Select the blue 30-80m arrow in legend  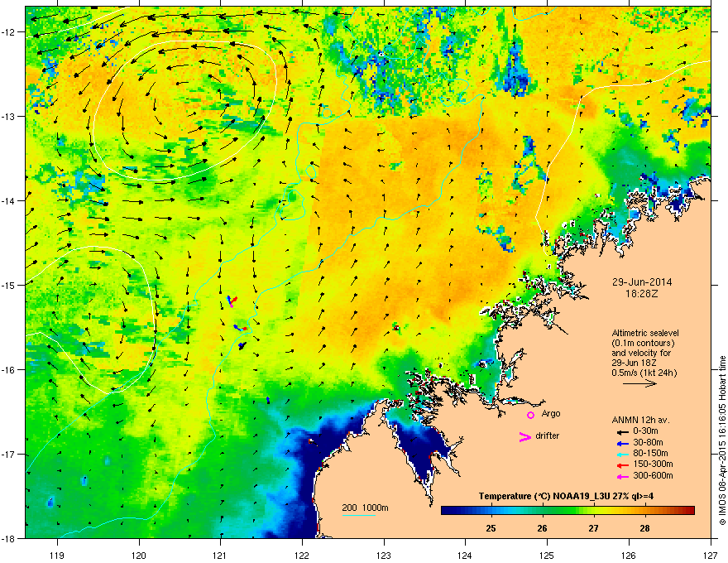click(623, 442)
